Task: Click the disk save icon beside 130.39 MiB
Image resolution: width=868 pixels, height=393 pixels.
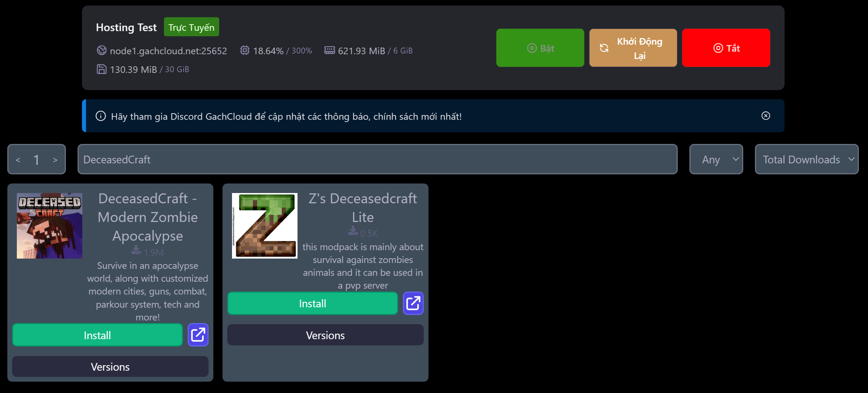Action: [101, 69]
